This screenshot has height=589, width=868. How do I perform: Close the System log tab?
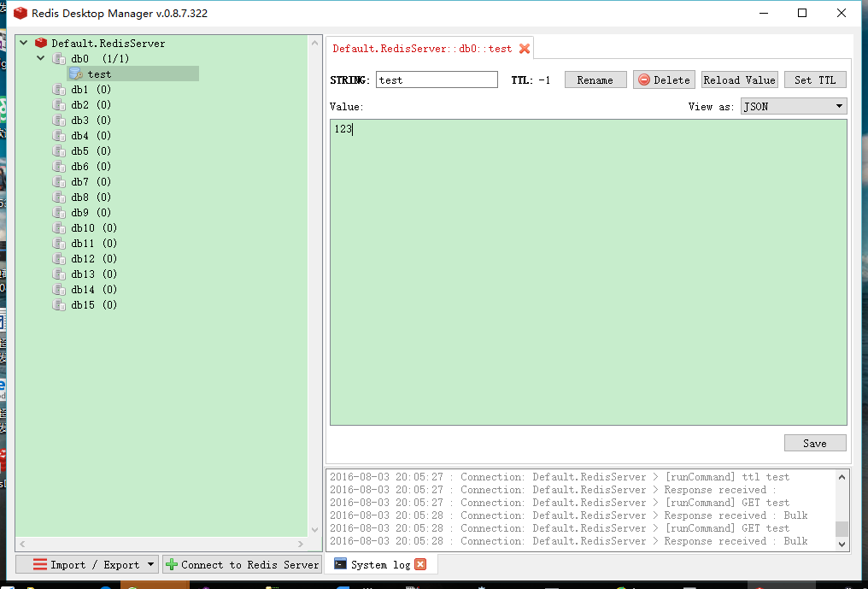click(x=420, y=564)
